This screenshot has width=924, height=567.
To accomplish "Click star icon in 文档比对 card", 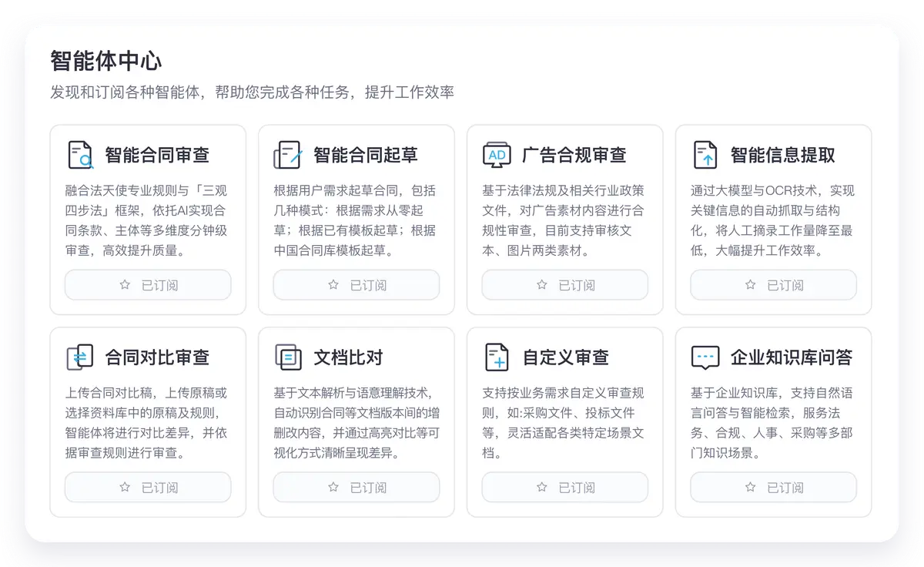I will 333,488.
